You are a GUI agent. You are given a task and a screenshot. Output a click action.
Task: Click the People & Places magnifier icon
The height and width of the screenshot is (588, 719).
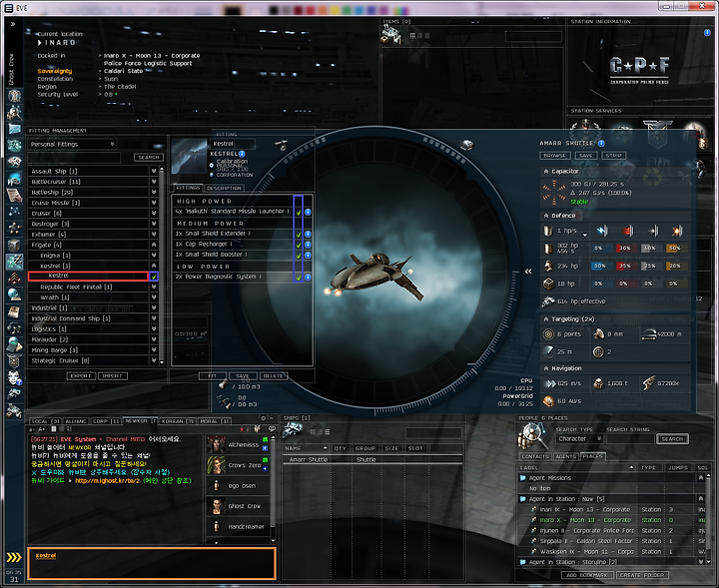point(532,436)
